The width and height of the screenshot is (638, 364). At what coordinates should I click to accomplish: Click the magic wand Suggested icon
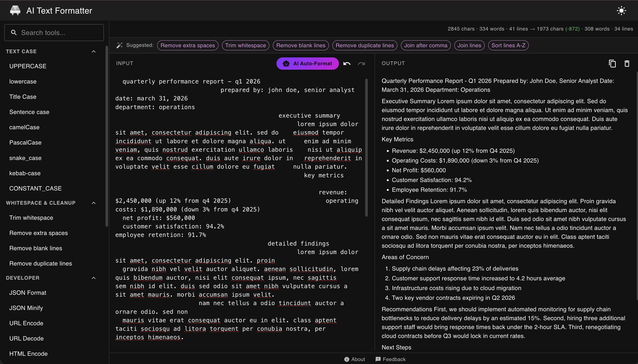(120, 45)
